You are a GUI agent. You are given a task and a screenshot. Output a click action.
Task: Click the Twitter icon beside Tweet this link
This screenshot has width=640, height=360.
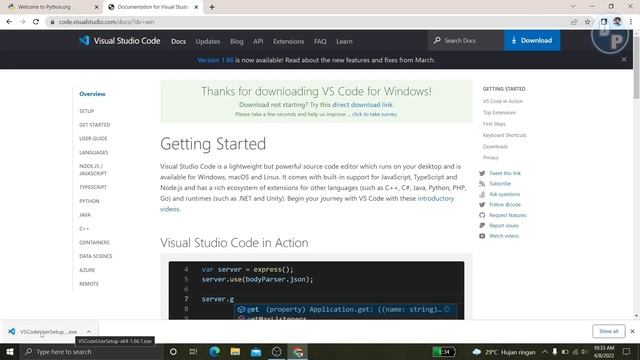pos(482,173)
